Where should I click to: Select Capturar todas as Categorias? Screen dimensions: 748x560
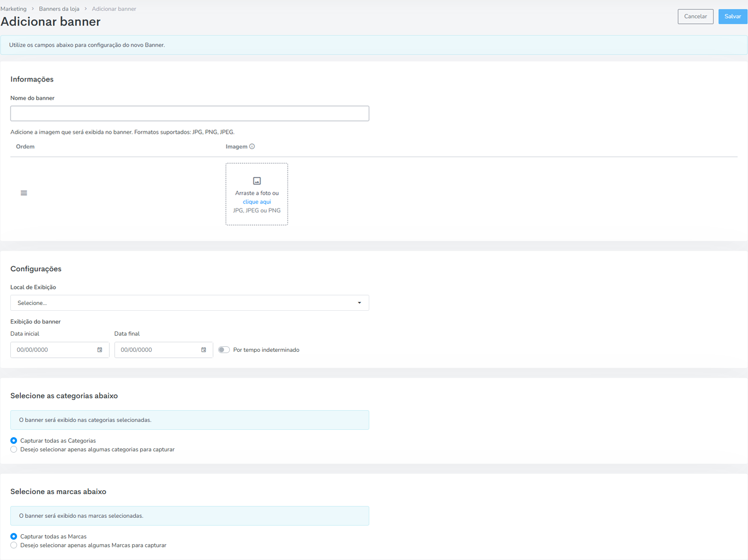pyautogui.click(x=14, y=441)
